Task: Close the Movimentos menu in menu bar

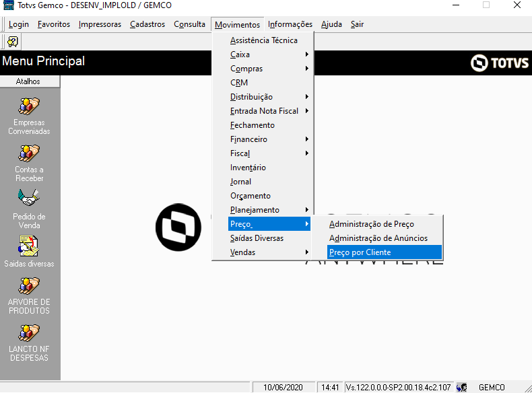Action: click(x=237, y=24)
